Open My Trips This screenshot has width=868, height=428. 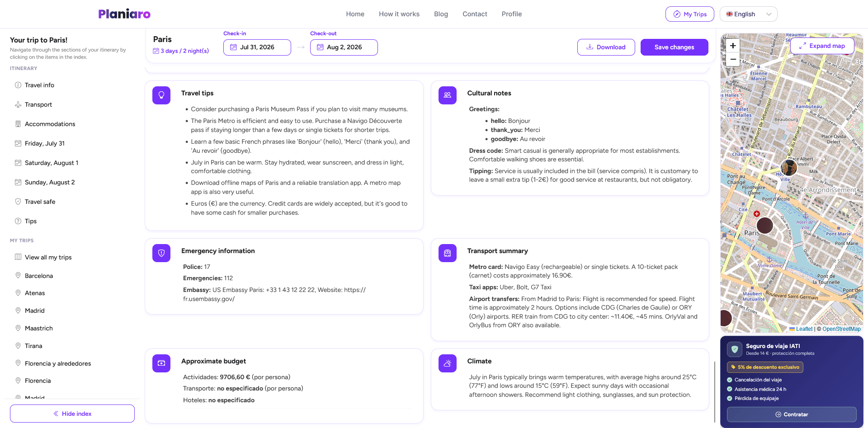[x=690, y=14]
